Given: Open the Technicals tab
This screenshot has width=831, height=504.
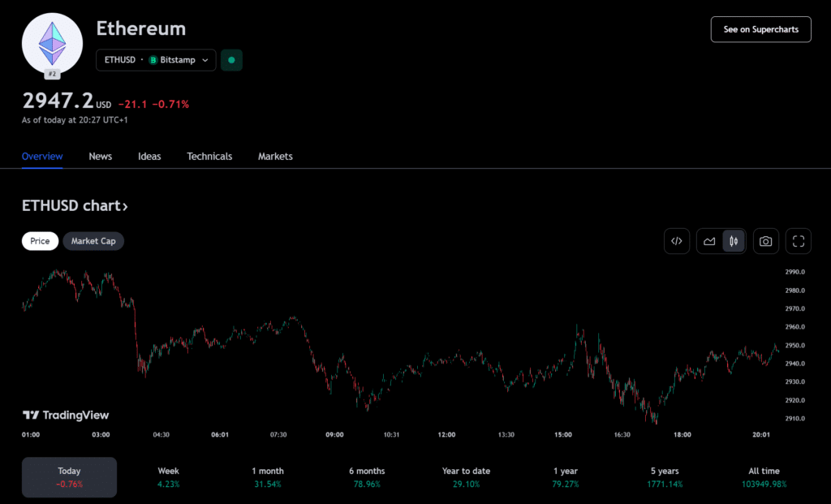Looking at the screenshot, I should point(209,157).
